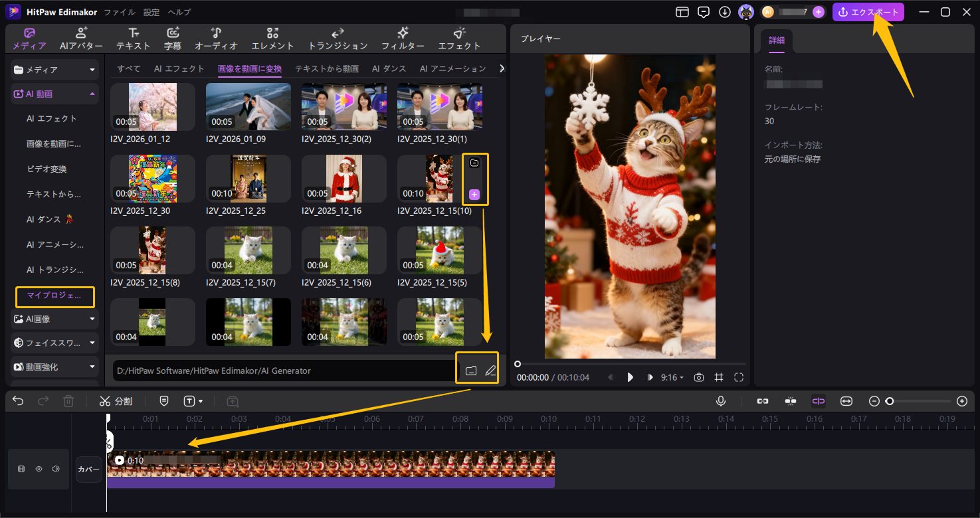Screen dimensions: 980x518
Task: Click the snapshot camera icon in player
Action: point(699,377)
